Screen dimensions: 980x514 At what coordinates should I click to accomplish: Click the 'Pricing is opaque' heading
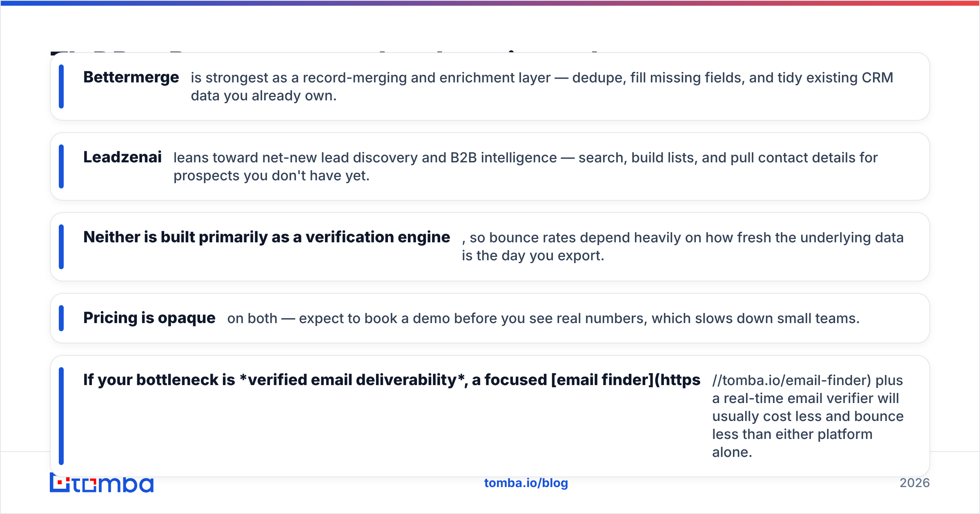click(149, 318)
